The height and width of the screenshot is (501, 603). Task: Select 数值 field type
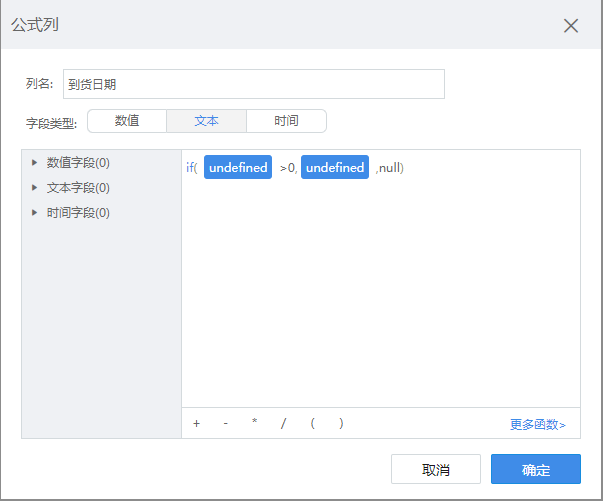127,121
